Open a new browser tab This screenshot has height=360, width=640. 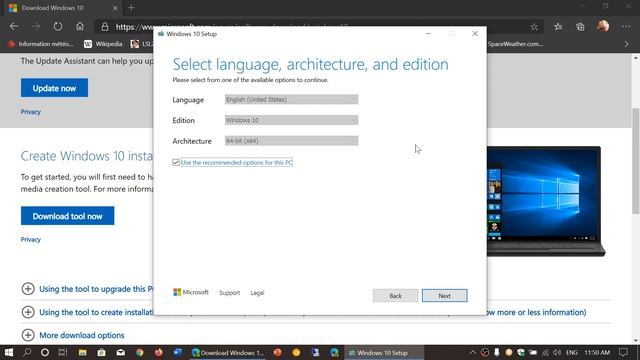click(x=131, y=8)
